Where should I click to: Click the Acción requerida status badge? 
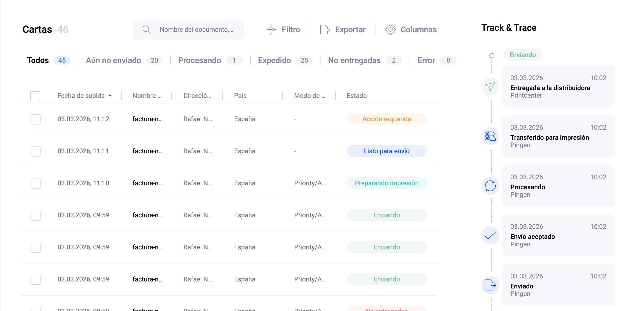[x=386, y=119]
